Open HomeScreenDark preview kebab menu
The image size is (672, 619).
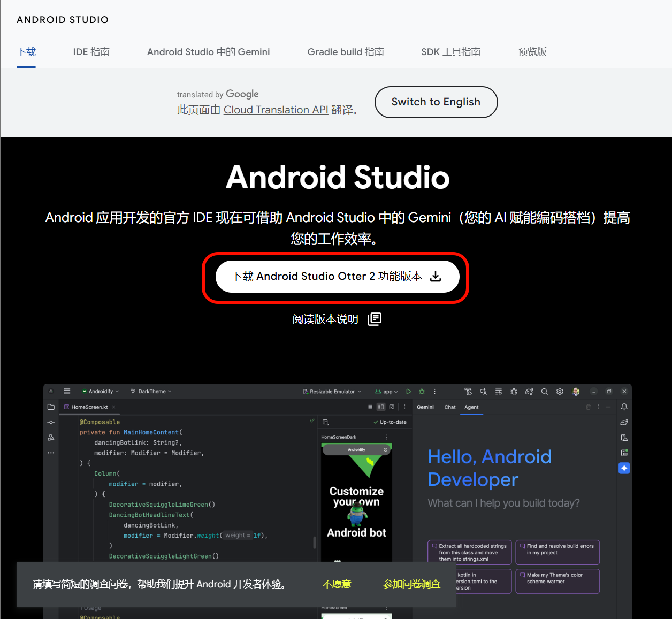pyautogui.click(x=387, y=437)
